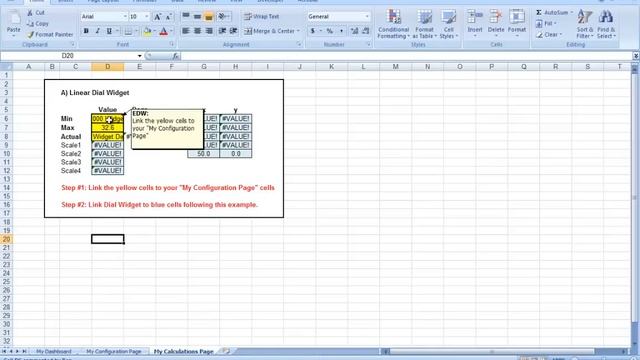Enable Wrap Text
Image resolution: width=640 pixels, height=360 pixels.
(x=262, y=16)
